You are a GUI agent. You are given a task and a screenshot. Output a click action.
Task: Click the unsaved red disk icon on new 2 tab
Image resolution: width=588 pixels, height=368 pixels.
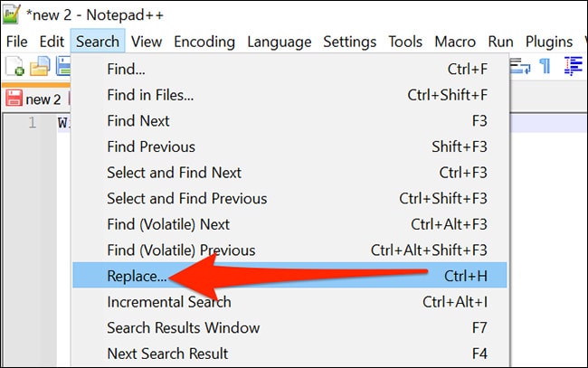pyautogui.click(x=14, y=98)
